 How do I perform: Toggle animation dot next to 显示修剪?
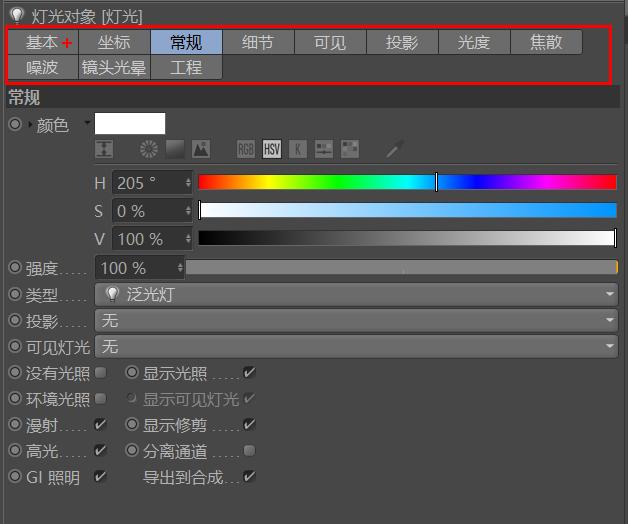pyautogui.click(x=132, y=424)
